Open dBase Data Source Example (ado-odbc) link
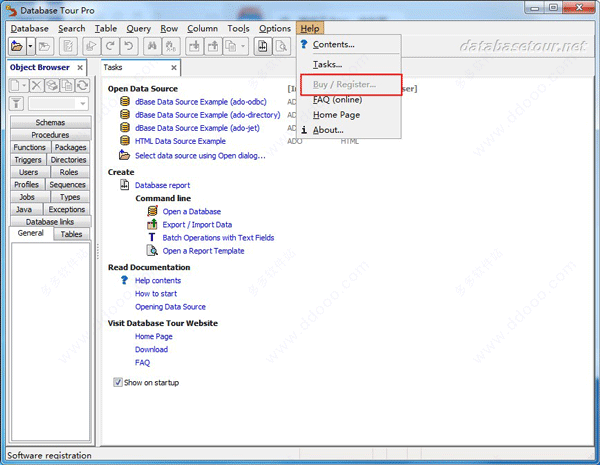Image resolution: width=600 pixels, height=465 pixels. coord(201,102)
